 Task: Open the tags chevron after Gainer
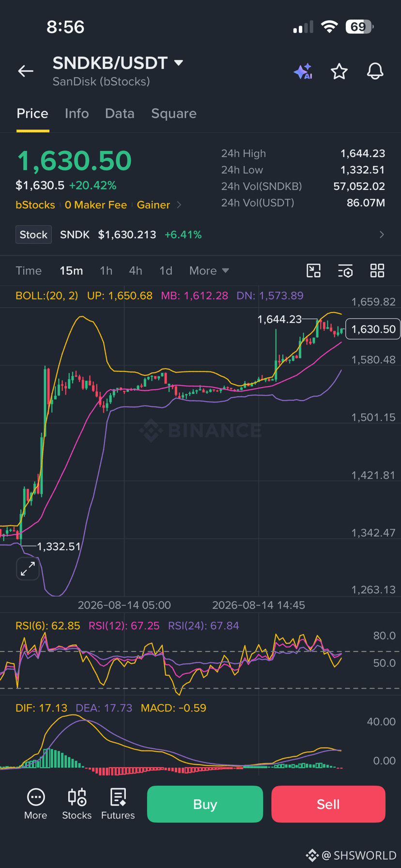click(179, 205)
